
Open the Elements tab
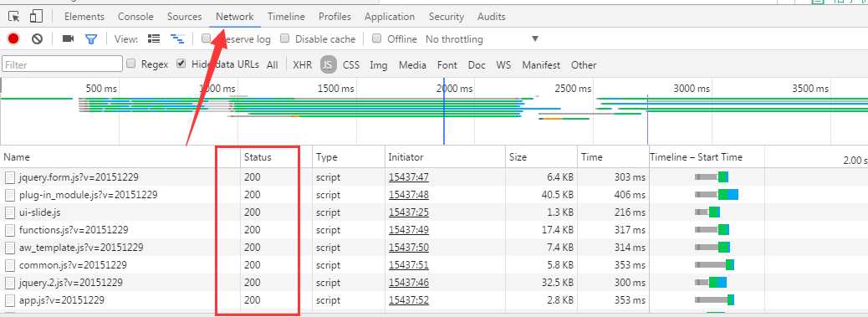point(84,17)
